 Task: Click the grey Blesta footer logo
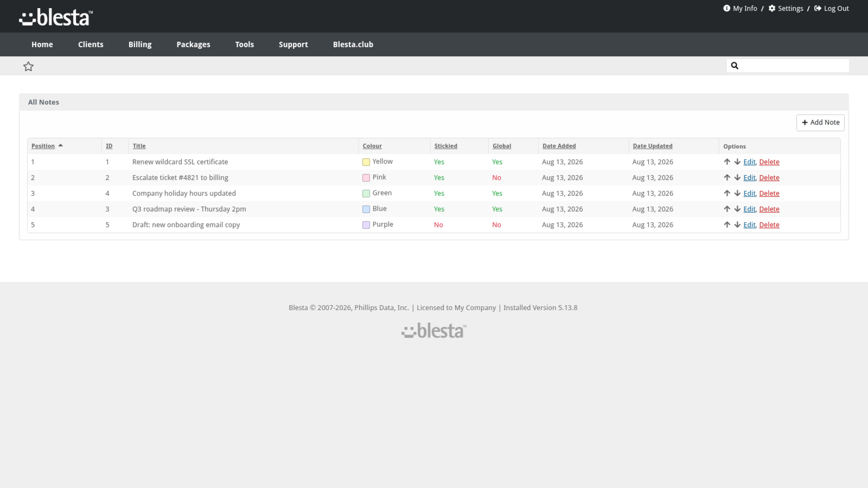click(434, 330)
